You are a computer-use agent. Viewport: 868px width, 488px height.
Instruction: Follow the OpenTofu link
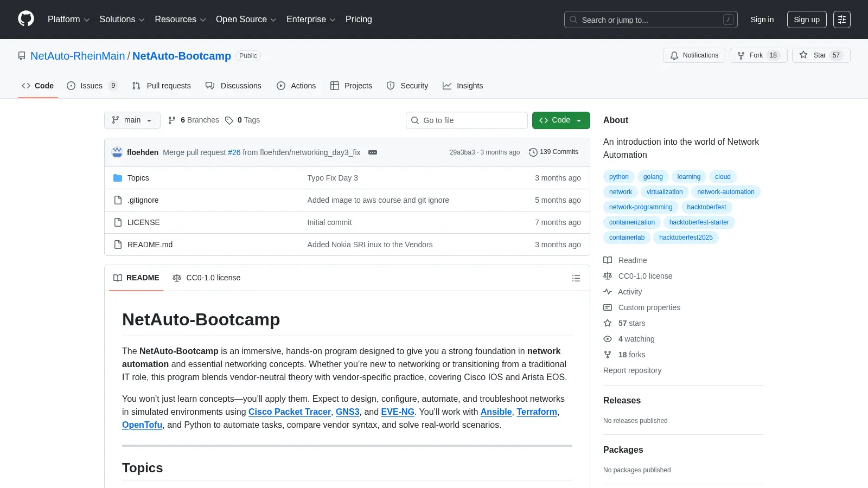click(142, 425)
